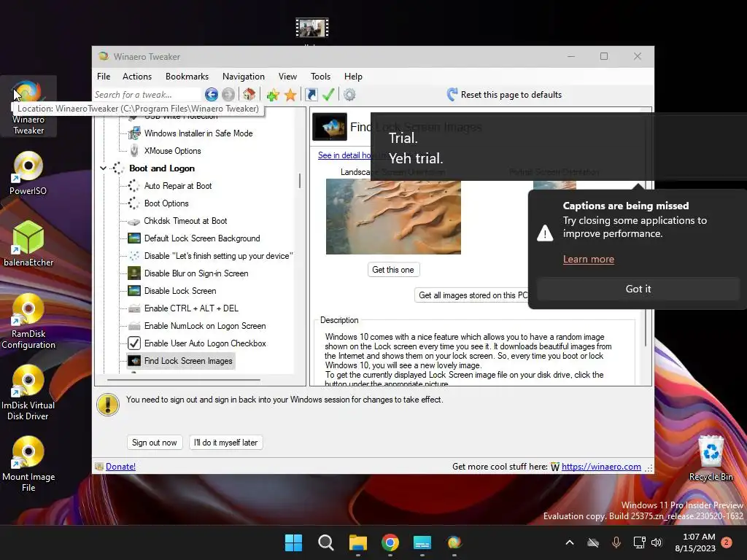Open the View menu

point(287,76)
